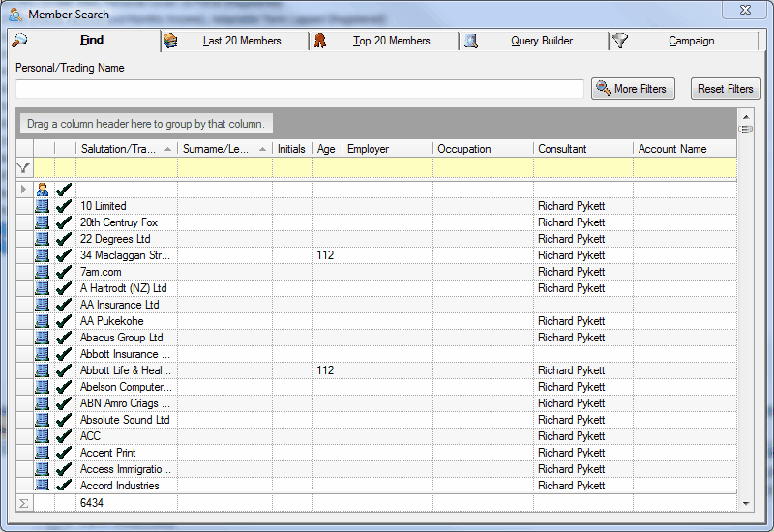Toggle the checkmark for 10 Limited

(64, 206)
